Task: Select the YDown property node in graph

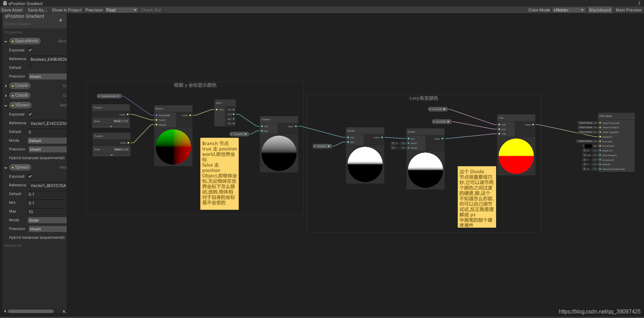Action: pos(239,134)
